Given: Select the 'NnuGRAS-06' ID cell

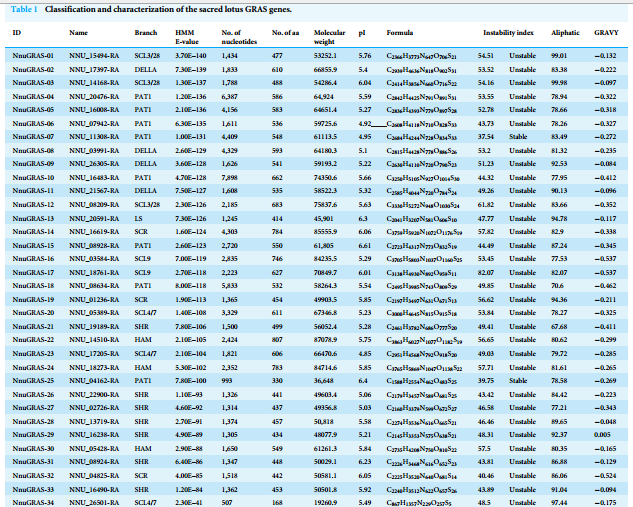Looking at the screenshot, I should point(33,124).
